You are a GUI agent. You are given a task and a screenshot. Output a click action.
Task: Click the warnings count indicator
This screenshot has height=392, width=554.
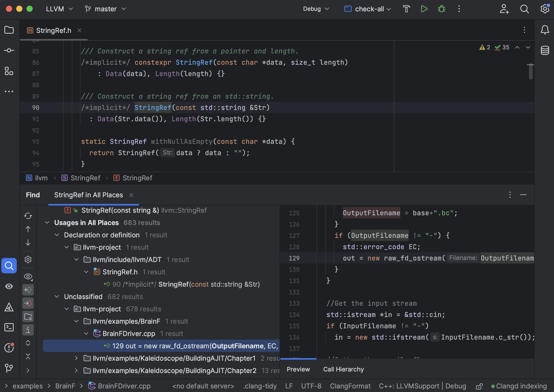click(485, 47)
